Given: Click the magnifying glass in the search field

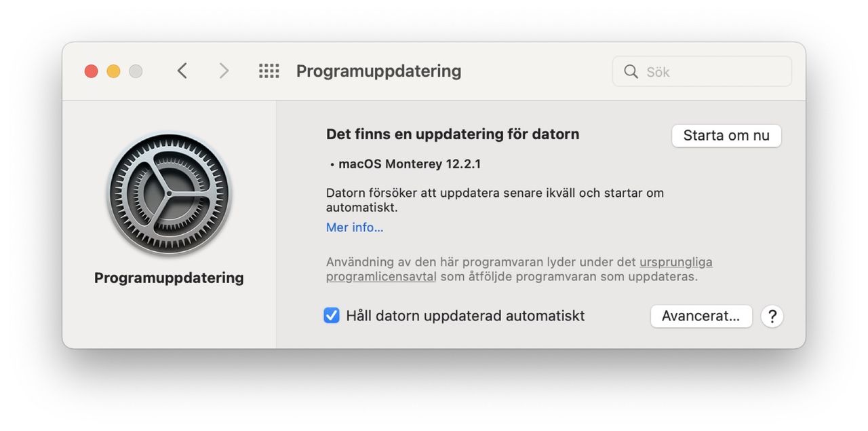Looking at the screenshot, I should 631,71.
